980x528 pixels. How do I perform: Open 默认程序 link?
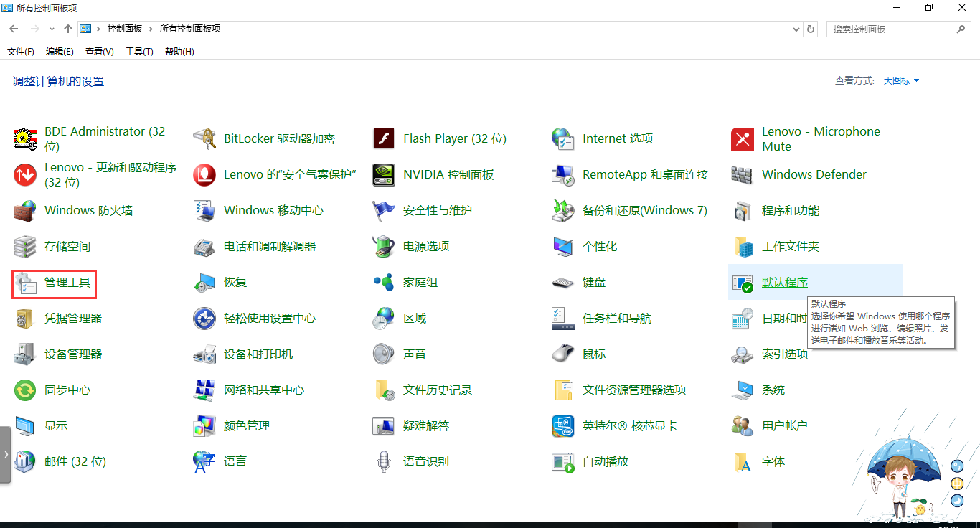click(x=785, y=282)
